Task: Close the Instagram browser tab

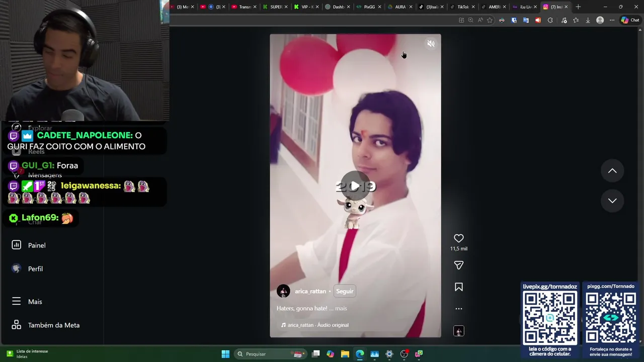Action: tap(566, 7)
